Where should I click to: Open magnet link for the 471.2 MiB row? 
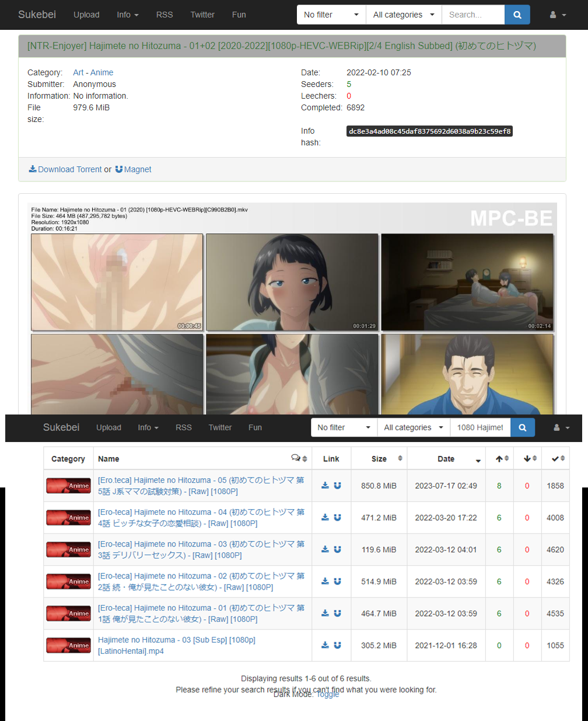pos(337,517)
